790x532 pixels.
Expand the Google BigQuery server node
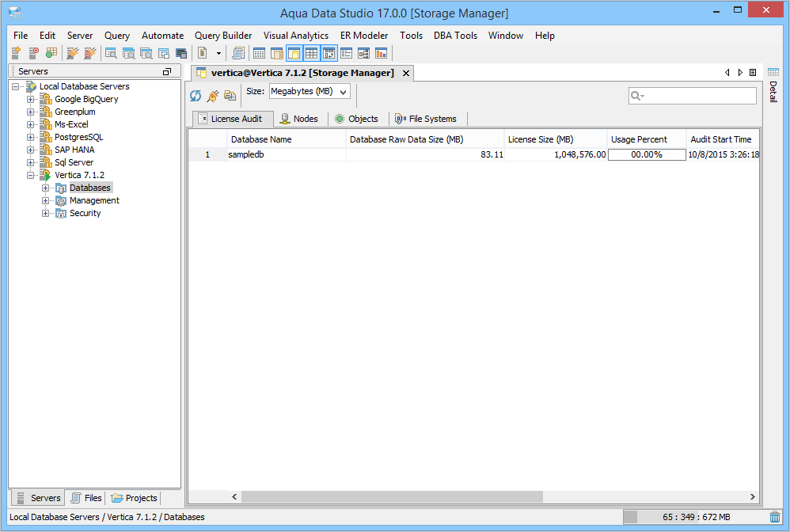pos(31,99)
